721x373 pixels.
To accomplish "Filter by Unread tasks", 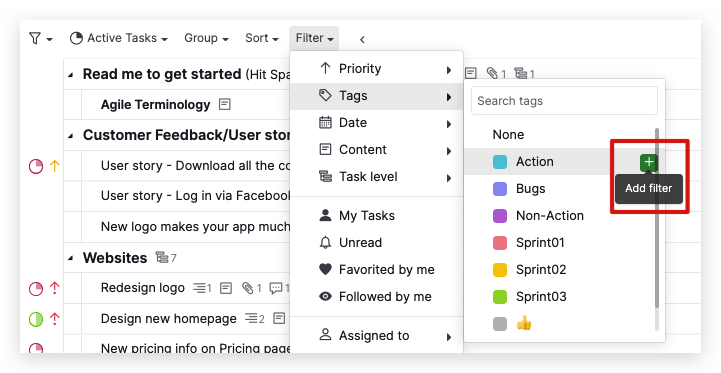I will 376,243.
